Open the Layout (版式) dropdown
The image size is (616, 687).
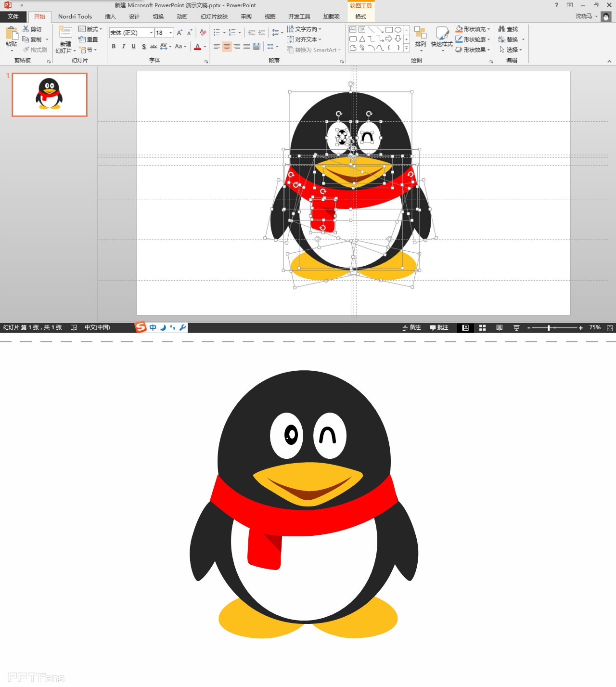pos(90,29)
